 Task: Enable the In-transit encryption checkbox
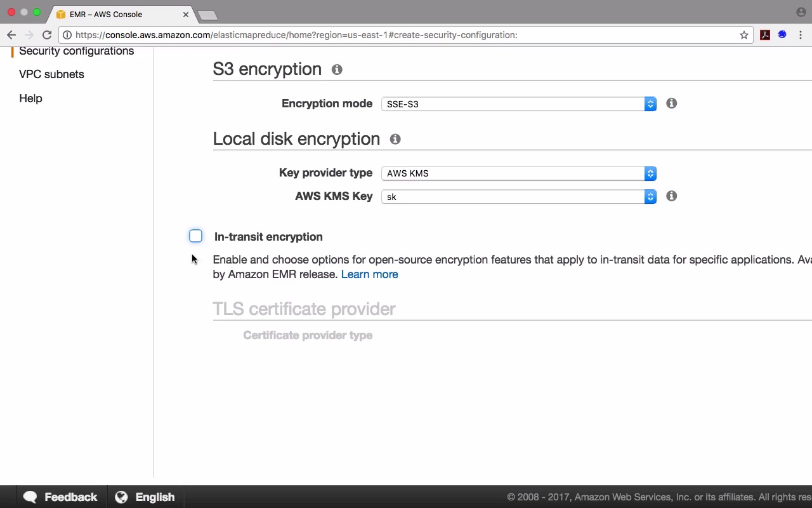(x=195, y=236)
